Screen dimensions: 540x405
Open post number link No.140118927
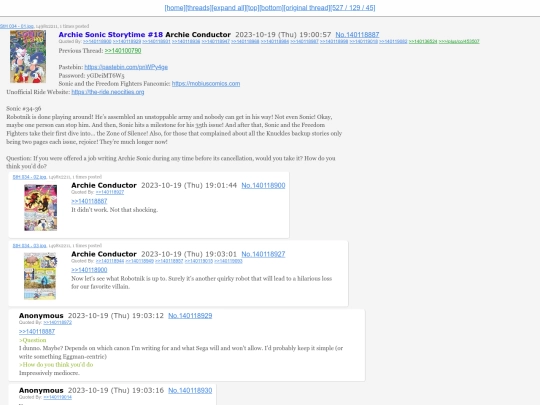click(x=263, y=254)
